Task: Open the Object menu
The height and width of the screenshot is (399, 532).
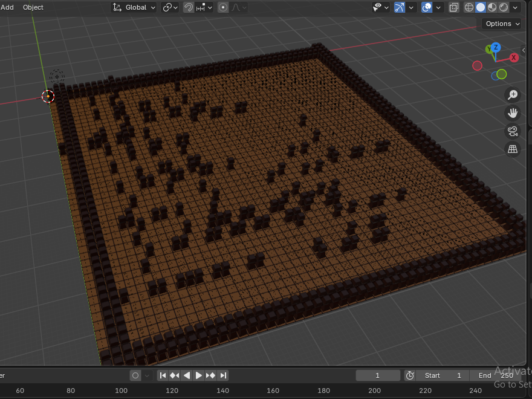Action: click(x=33, y=7)
